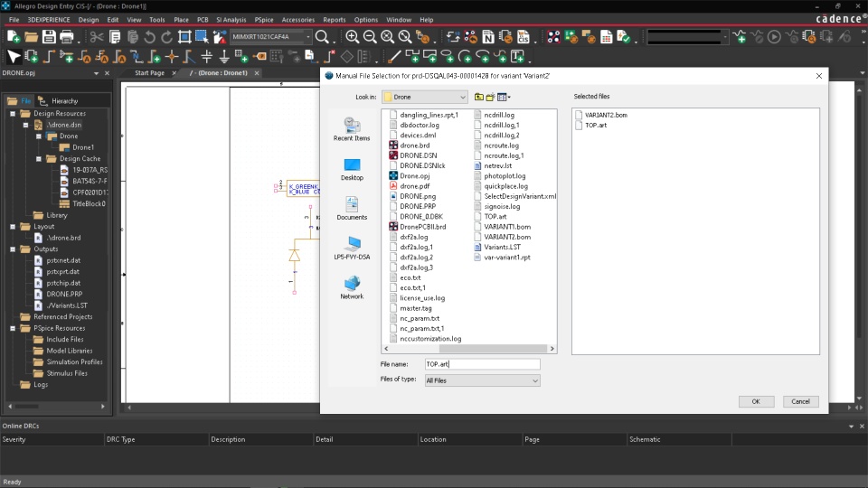The image size is (868, 488).
Task: Select VARIANT2.bom in Selected files list
Action: click(x=601, y=115)
